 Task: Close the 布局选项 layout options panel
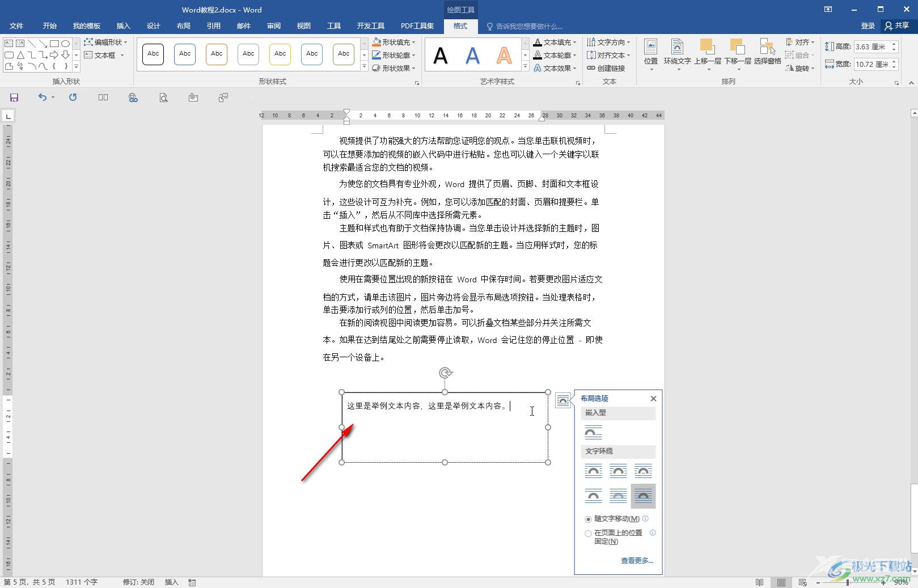pos(653,399)
